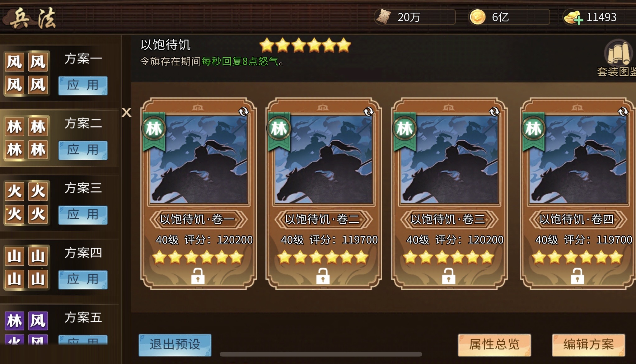Open the 属性总览 overview
Screen dimensions: 636x364
click(494, 345)
